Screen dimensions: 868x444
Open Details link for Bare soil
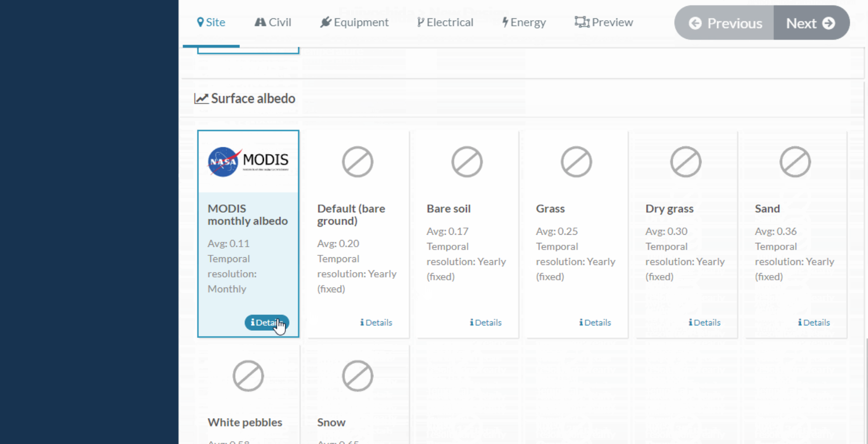[x=486, y=323]
